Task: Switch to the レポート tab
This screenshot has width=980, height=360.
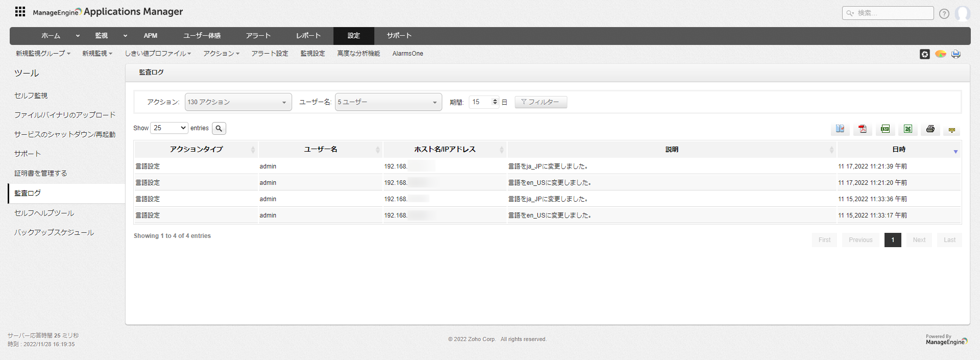Action: (308, 36)
